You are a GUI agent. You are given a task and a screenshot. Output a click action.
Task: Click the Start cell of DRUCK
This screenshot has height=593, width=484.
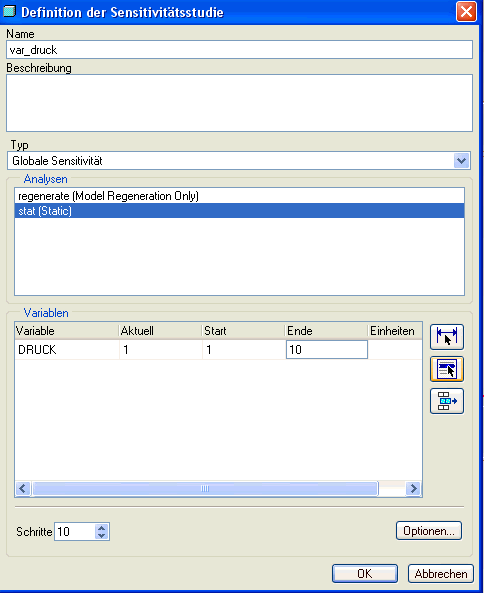click(x=244, y=349)
